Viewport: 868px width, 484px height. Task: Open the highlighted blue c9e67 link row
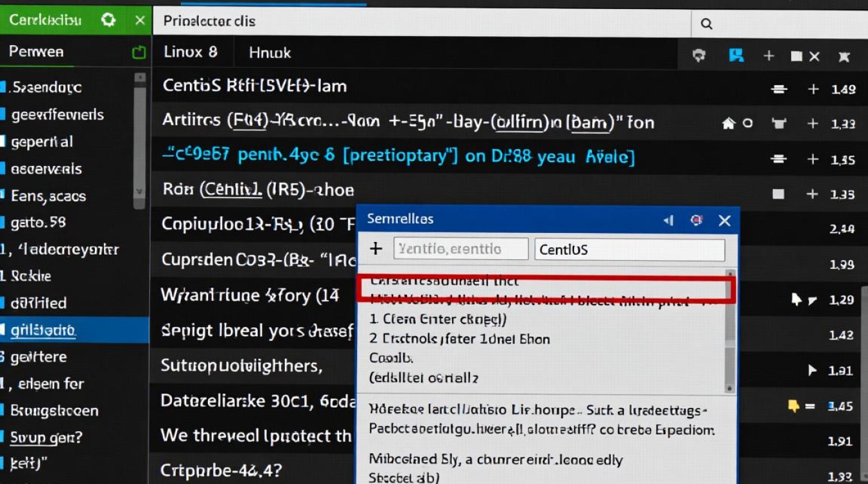click(x=397, y=157)
